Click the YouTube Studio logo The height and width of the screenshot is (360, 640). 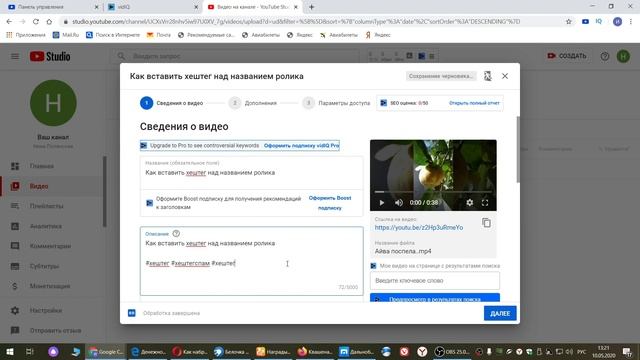[x=50, y=56]
